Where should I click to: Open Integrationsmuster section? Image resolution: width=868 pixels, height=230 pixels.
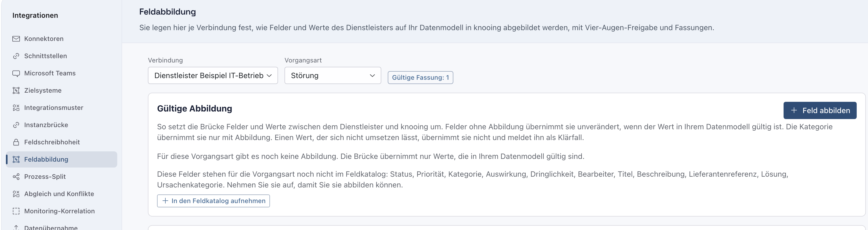[61, 107]
